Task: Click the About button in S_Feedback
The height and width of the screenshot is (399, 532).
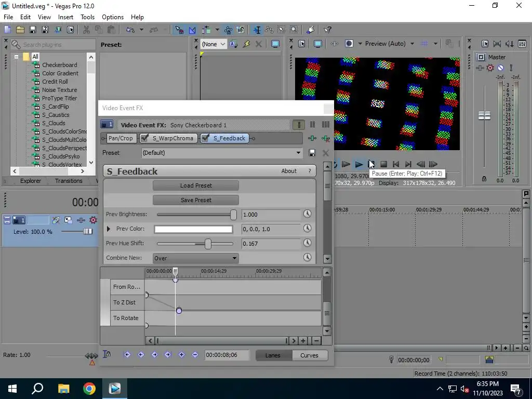Action: pyautogui.click(x=289, y=171)
